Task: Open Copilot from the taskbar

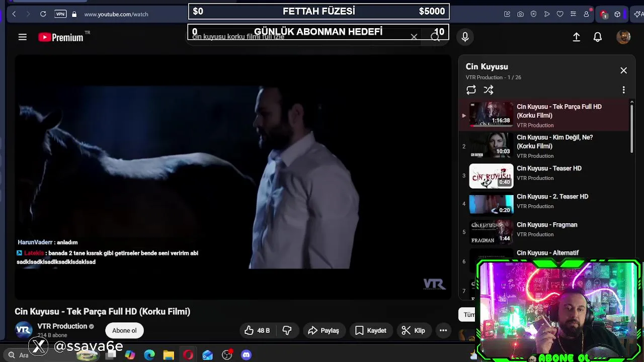Action: point(130,355)
